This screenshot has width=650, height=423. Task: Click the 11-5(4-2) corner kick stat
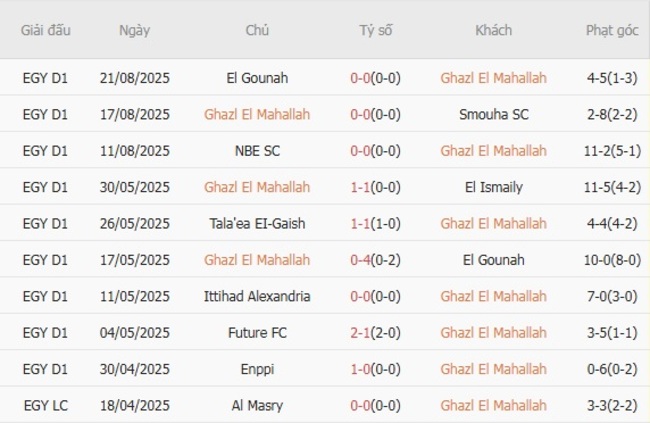tap(612, 187)
